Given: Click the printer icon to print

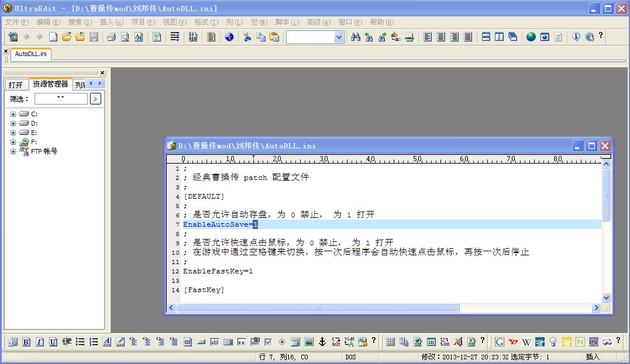Looking at the screenshot, I should (111, 37).
